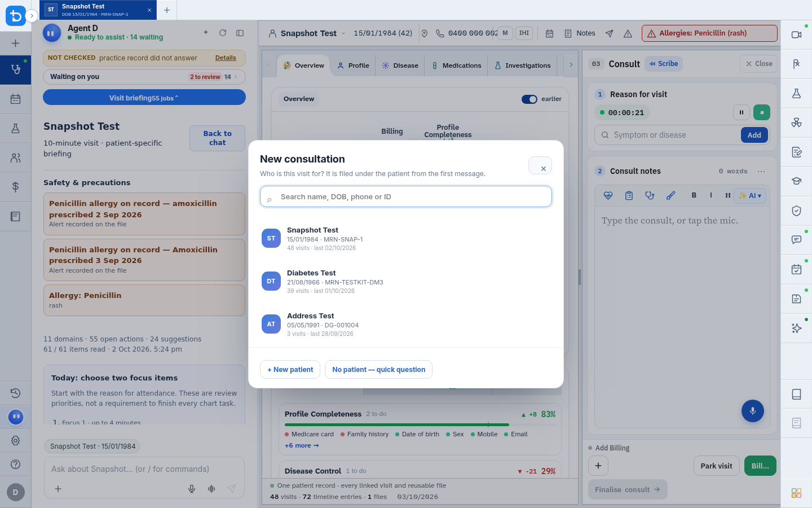
Task: Start a video call from the right sidebar
Action: 796,34
